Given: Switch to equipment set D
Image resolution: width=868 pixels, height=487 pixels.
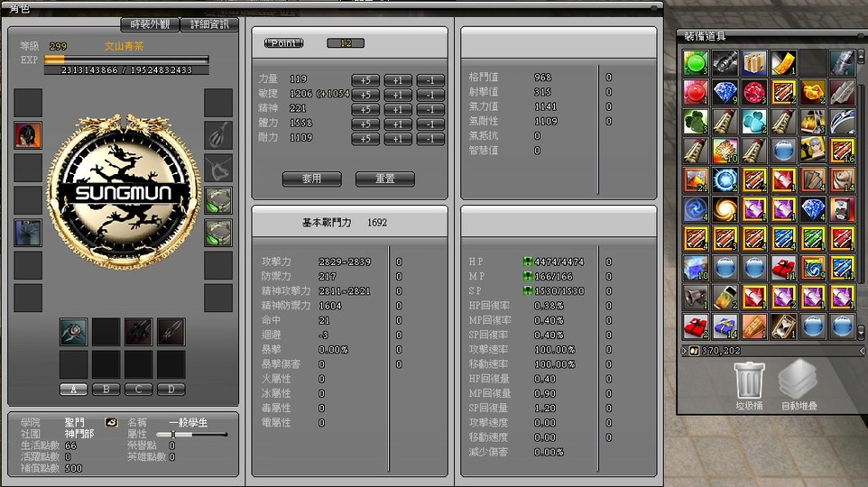Looking at the screenshot, I should click(171, 390).
